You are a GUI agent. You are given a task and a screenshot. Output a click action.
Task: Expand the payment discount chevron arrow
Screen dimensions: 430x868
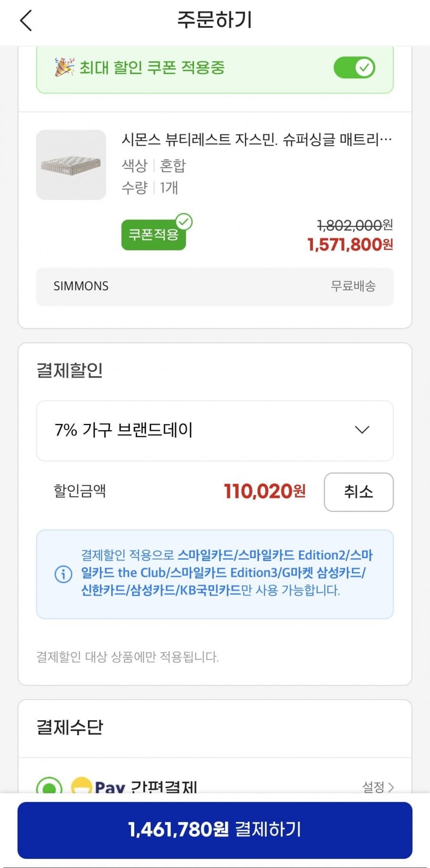click(362, 430)
